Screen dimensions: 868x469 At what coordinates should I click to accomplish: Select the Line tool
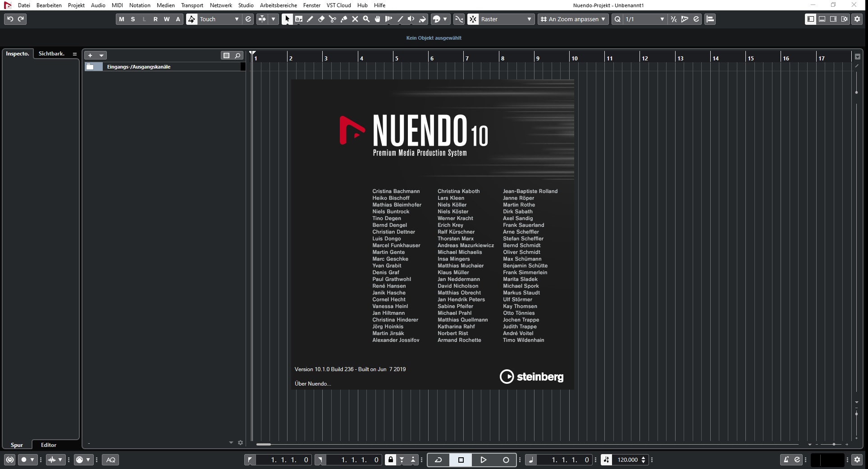400,19
